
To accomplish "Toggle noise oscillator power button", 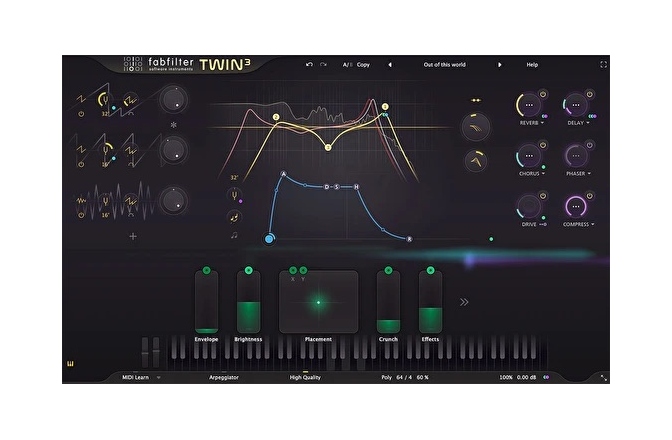I will click(81, 215).
